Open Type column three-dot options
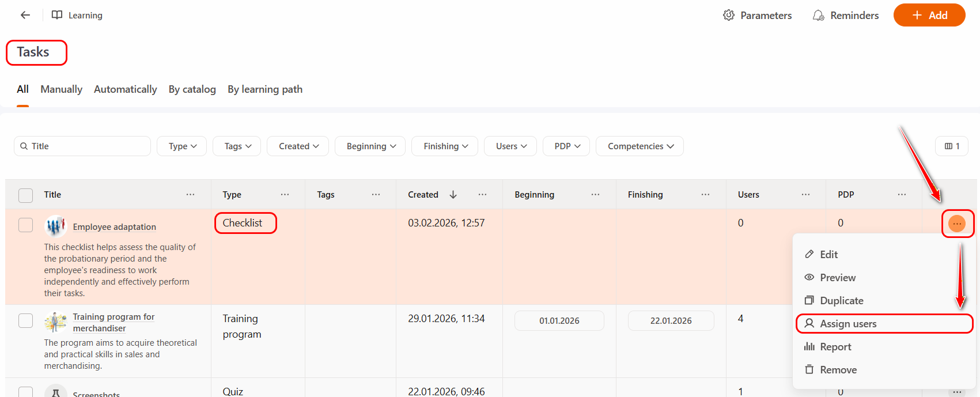The width and height of the screenshot is (980, 397). pyautogui.click(x=285, y=195)
